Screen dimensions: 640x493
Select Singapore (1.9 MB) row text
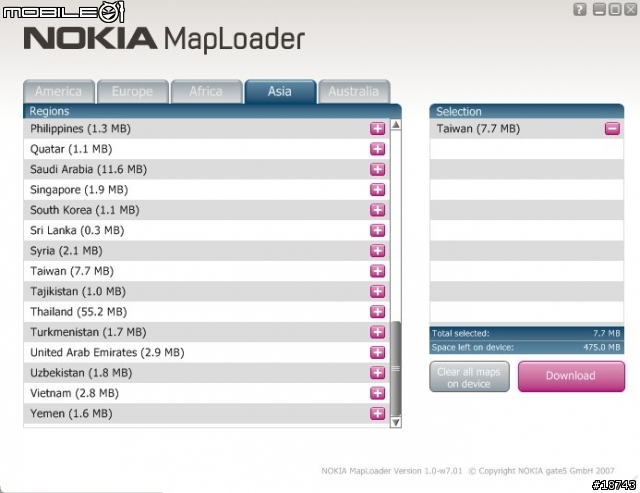coord(79,190)
